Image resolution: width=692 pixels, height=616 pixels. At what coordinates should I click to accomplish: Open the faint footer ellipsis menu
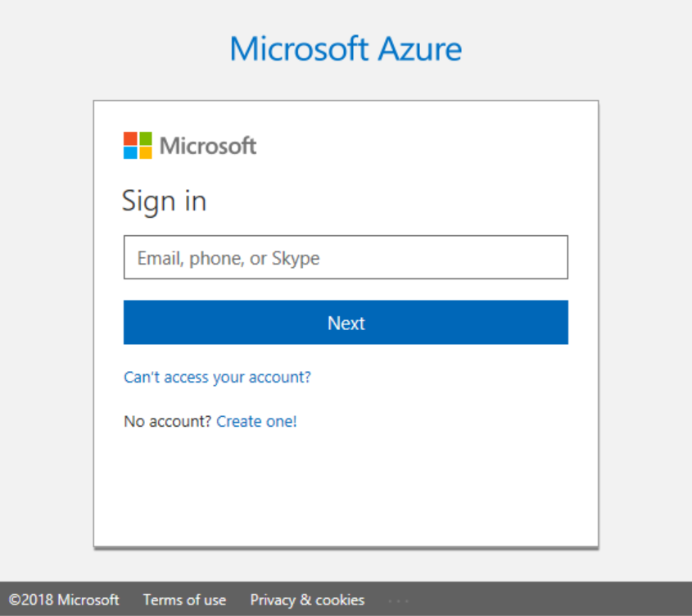[399, 600]
